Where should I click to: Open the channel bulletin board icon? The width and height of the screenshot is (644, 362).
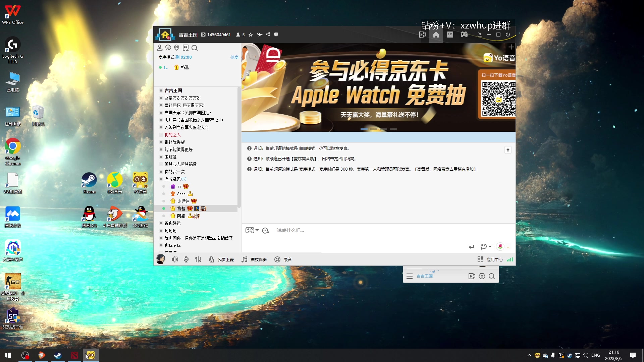point(185,48)
